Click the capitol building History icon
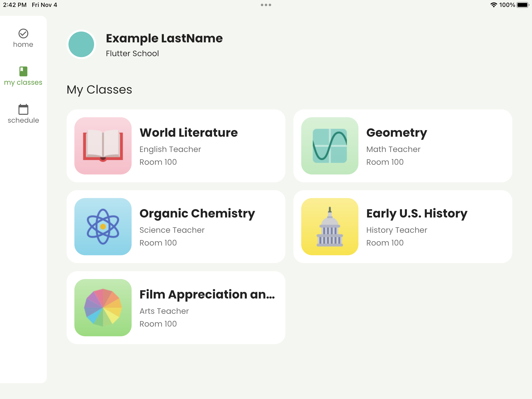This screenshot has width=532, height=399. (x=330, y=227)
